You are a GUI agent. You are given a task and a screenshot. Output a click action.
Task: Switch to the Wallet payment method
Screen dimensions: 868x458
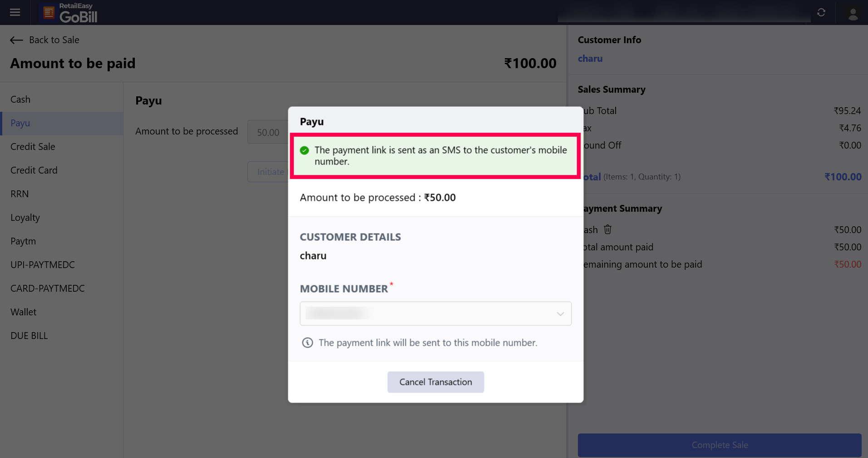[x=24, y=312]
